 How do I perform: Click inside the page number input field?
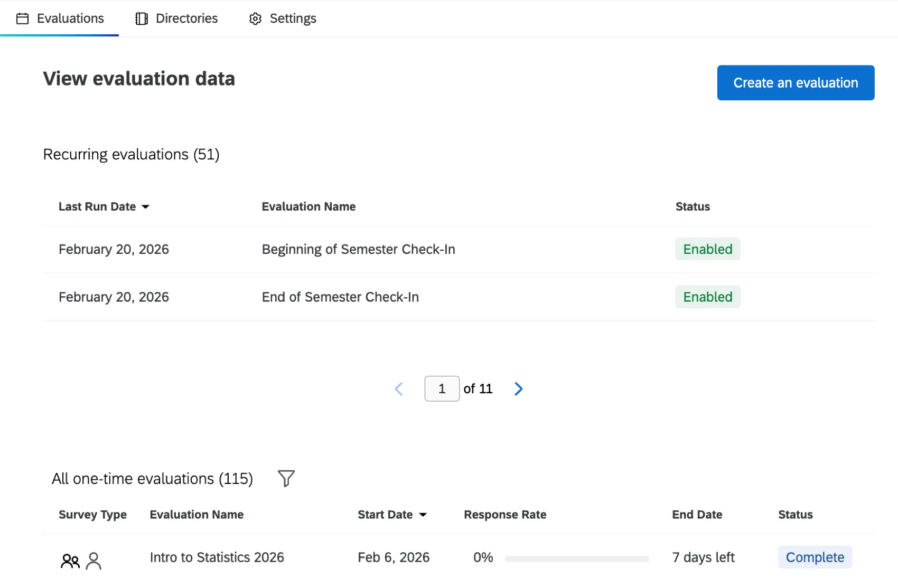(442, 388)
